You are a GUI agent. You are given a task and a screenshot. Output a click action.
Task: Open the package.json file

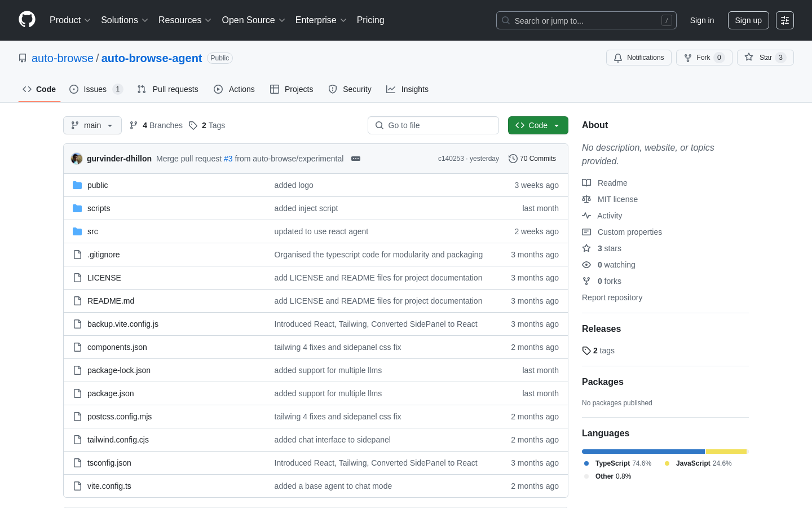[111, 393]
